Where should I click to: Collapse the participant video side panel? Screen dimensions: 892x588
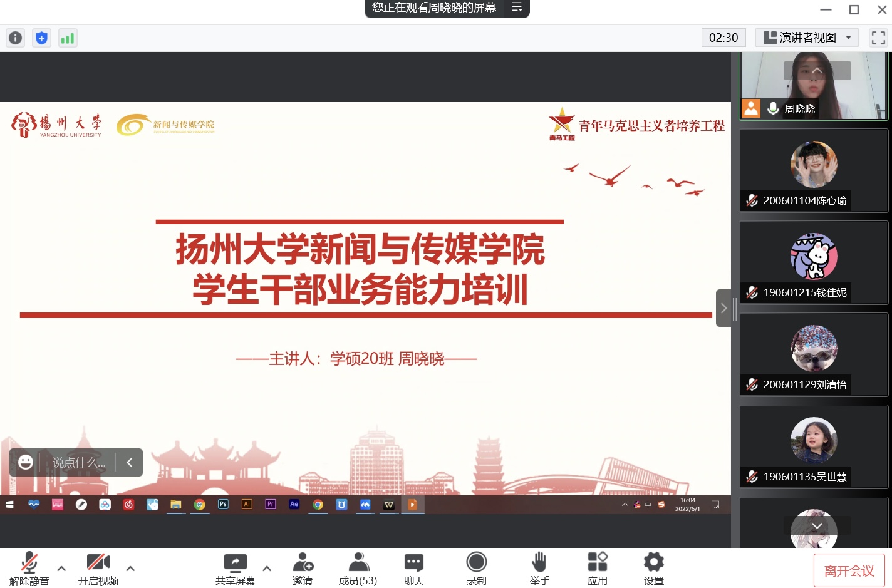(x=723, y=308)
